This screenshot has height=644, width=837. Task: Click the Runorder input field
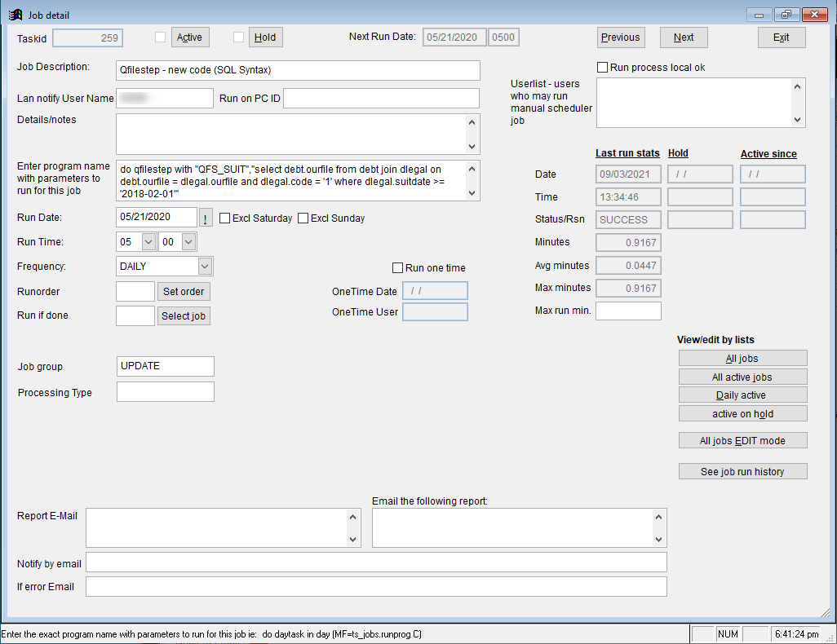pyautogui.click(x=135, y=292)
